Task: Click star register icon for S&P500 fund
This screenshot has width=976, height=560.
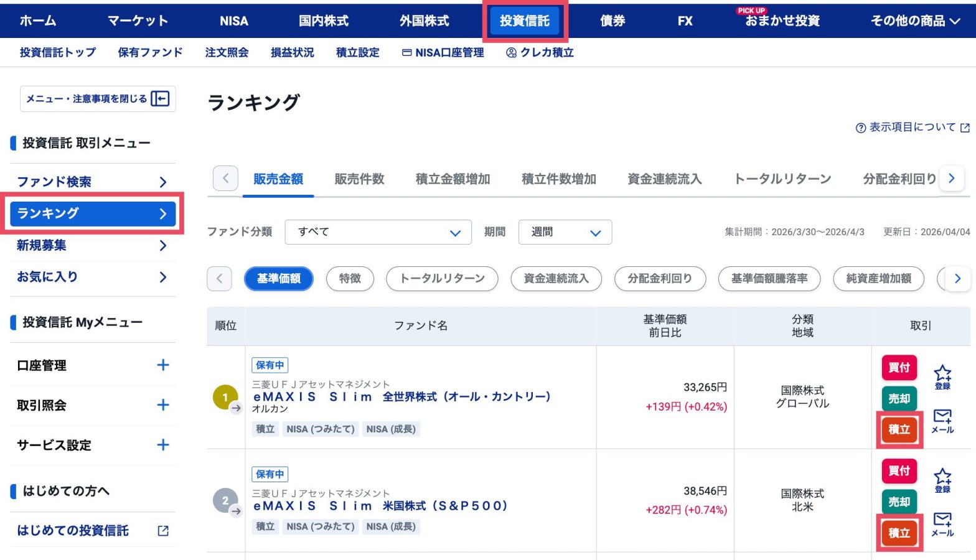Action: [x=942, y=479]
